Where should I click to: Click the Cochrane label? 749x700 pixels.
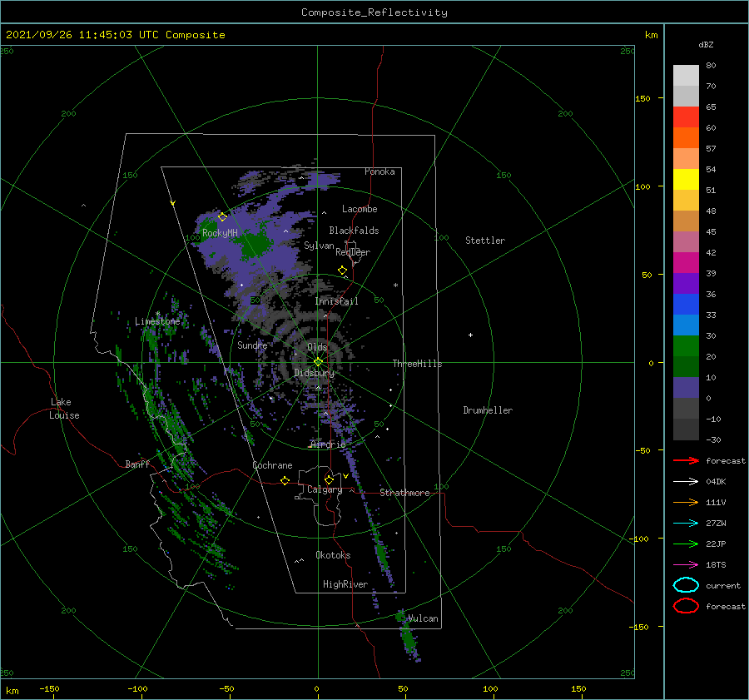point(272,465)
